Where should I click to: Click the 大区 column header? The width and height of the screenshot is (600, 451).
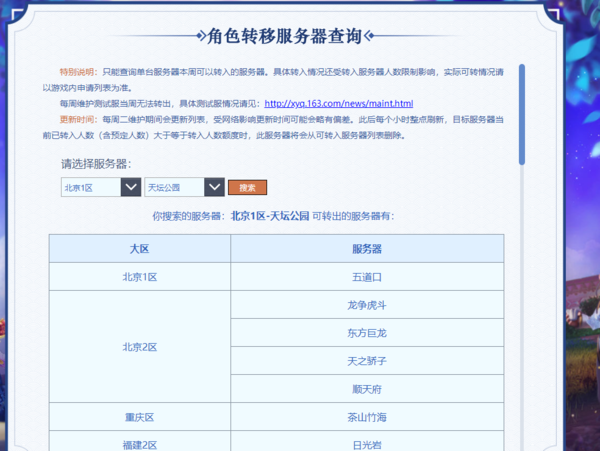[140, 248]
